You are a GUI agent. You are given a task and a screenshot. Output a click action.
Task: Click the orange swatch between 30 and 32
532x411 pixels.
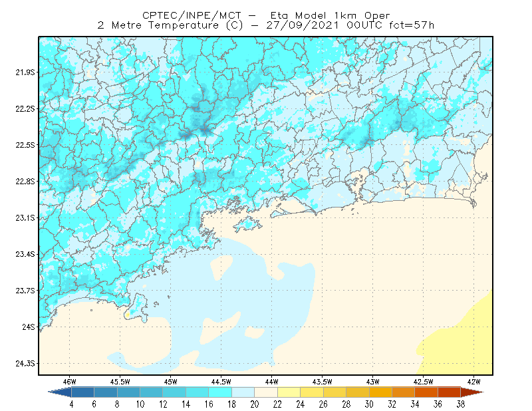[x=380, y=392]
